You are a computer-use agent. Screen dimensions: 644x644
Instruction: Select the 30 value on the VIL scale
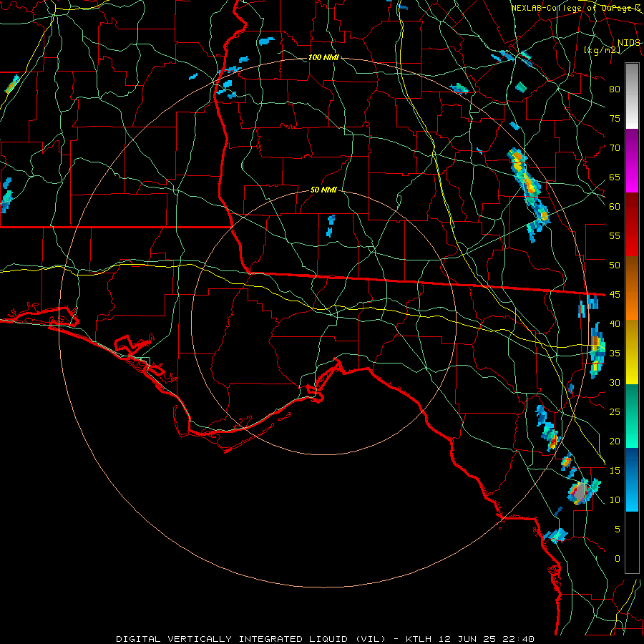pos(615,383)
